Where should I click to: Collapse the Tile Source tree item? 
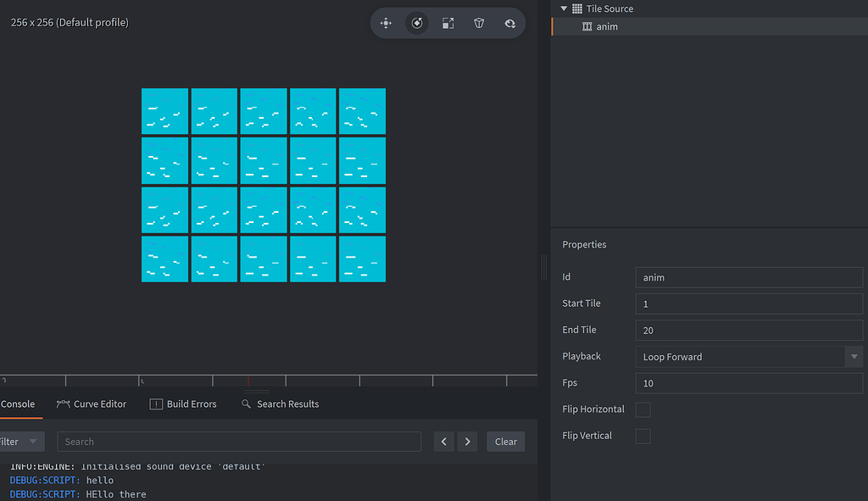coord(562,8)
